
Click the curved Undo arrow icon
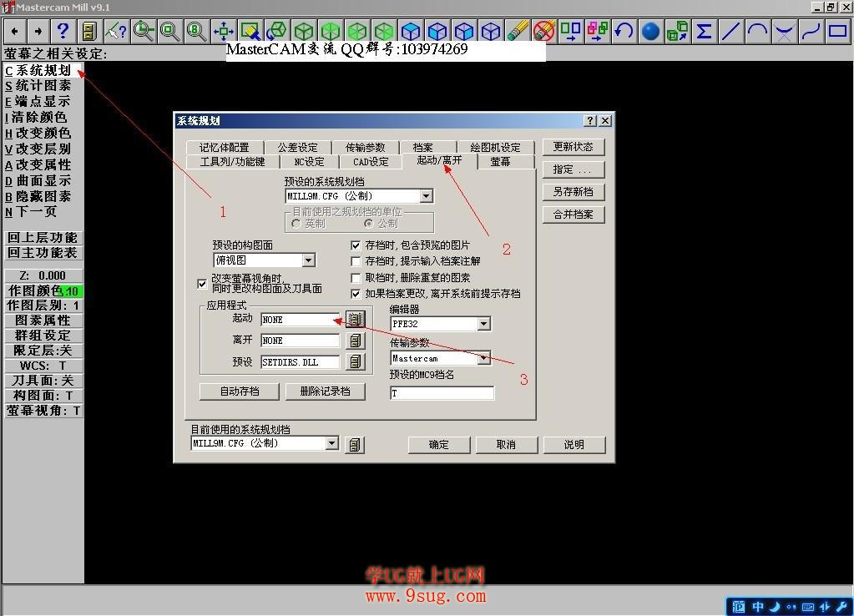tap(624, 31)
